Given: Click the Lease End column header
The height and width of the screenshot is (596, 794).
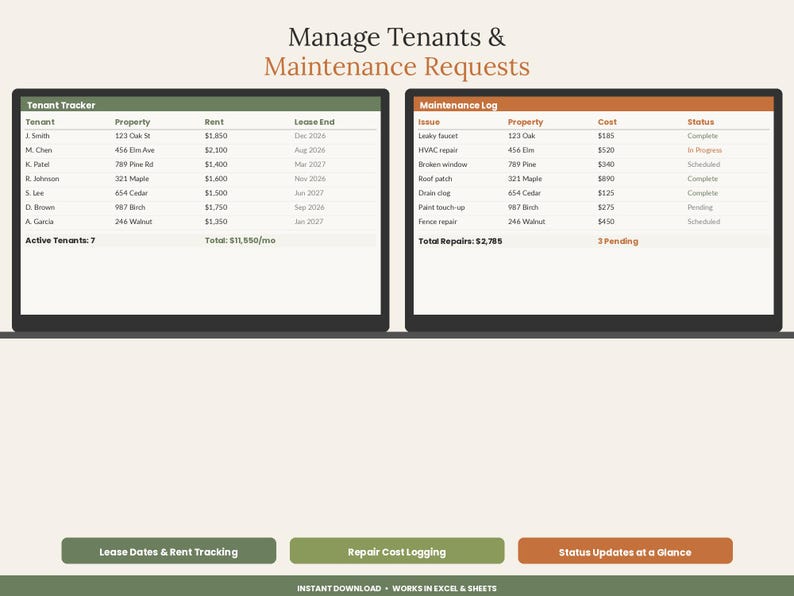Looking at the screenshot, I should (314, 122).
